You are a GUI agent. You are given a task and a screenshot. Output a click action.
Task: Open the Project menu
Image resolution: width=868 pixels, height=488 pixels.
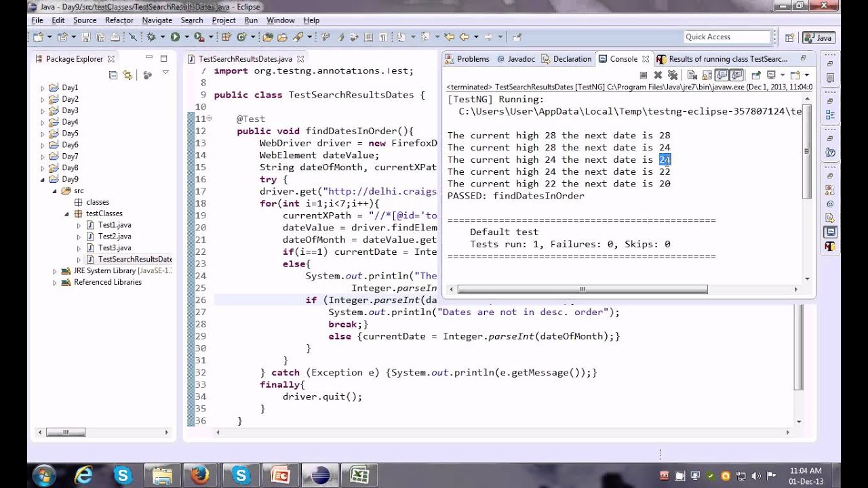[x=224, y=20]
